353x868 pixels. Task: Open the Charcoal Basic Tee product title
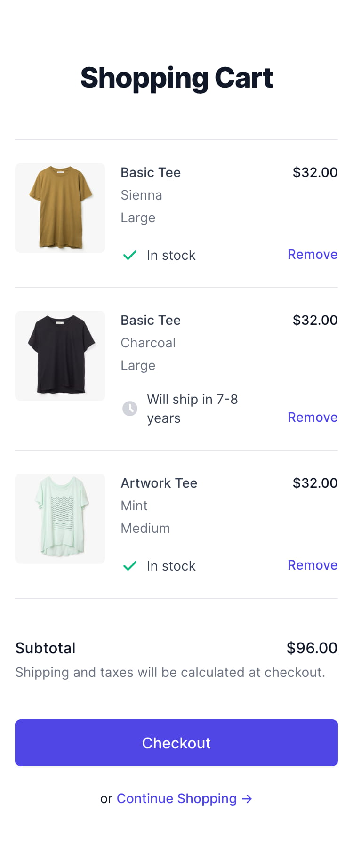151,320
